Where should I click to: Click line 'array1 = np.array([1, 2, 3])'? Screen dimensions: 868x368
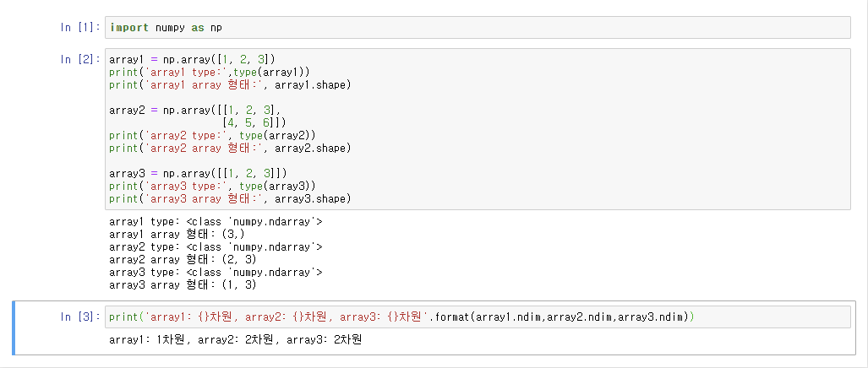(192, 59)
